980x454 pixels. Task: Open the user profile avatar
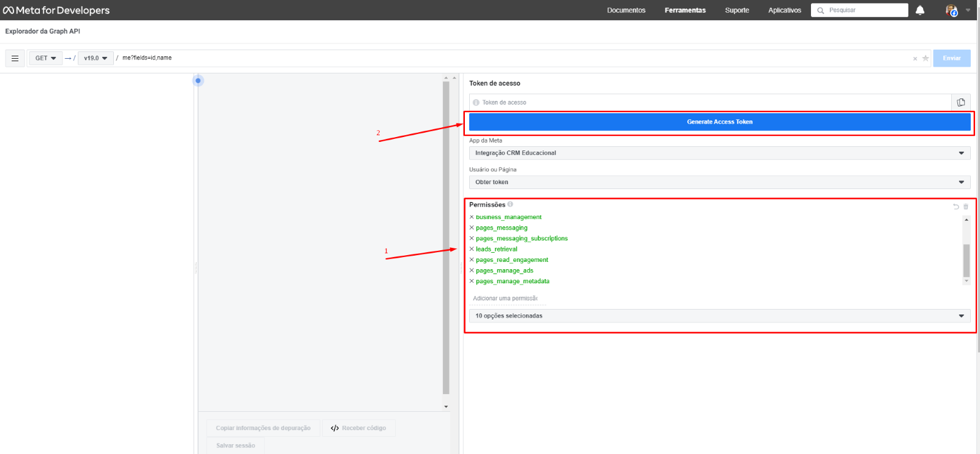pos(951,10)
